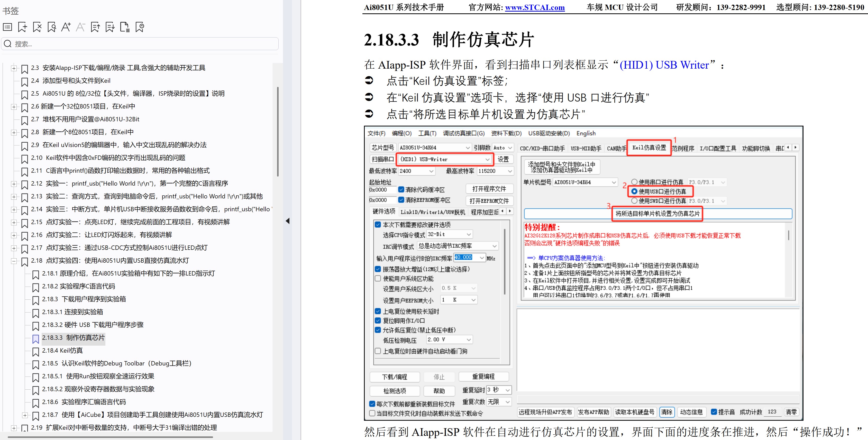Click the bookmark panel vertical scrollbar
This screenshot has width=868, height=440.
[278, 131]
